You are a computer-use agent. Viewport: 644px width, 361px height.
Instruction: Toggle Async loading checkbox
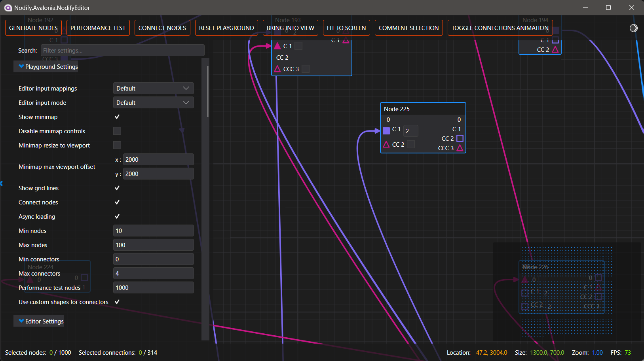[x=117, y=216]
